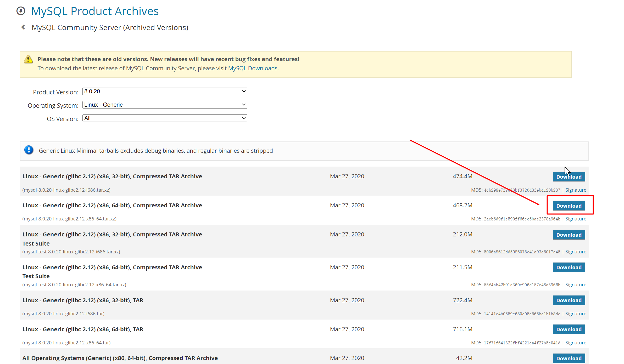This screenshot has height=364, width=624.
Task: Download the 64-bit Test Suite archive (211.5M)
Action: tap(569, 268)
